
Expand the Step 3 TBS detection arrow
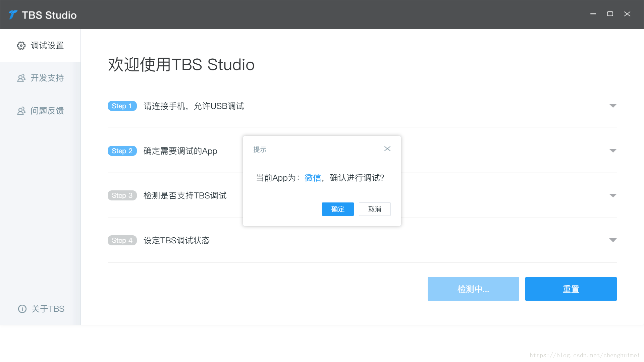pyautogui.click(x=613, y=195)
